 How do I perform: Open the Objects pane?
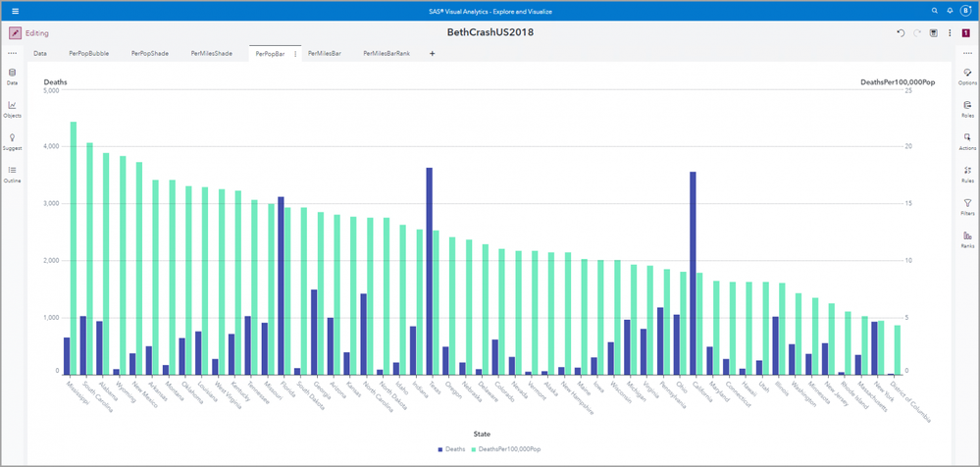pos(13,110)
